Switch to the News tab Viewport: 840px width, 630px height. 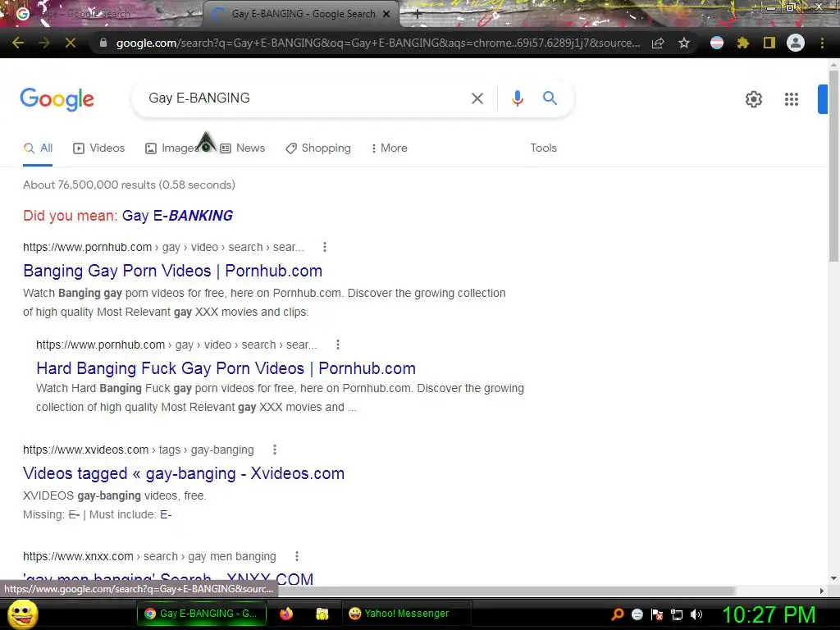(243, 148)
